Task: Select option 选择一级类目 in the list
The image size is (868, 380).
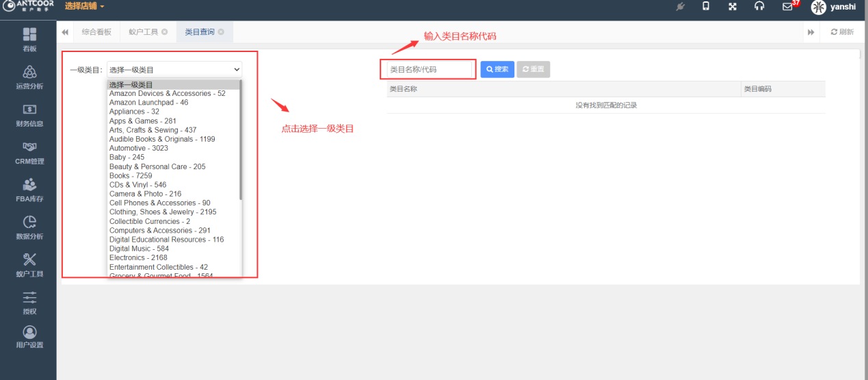Action: click(173, 85)
